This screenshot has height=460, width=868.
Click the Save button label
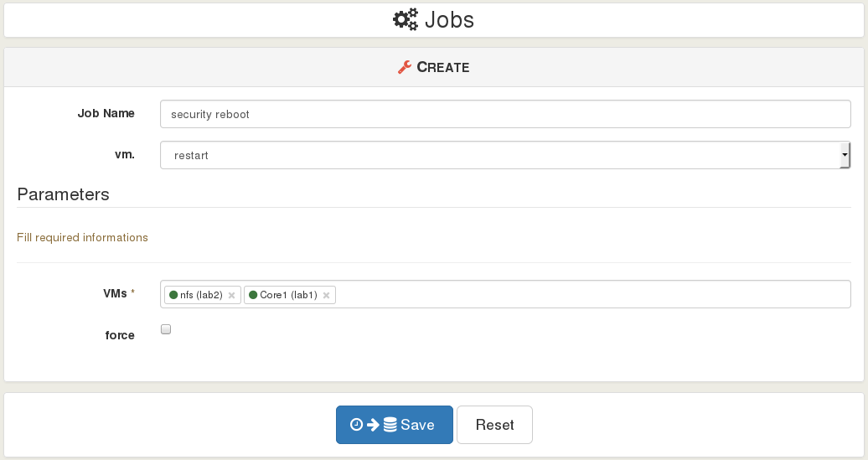417,425
